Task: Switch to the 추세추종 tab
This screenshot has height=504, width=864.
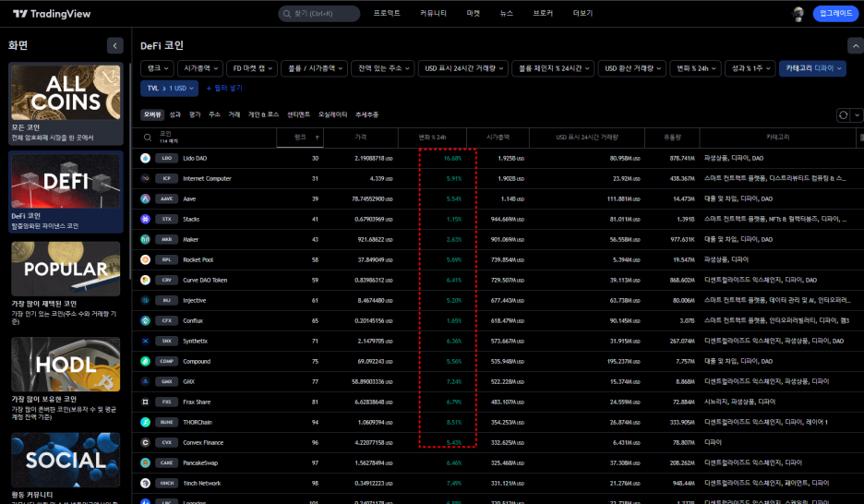Action: pos(367,114)
